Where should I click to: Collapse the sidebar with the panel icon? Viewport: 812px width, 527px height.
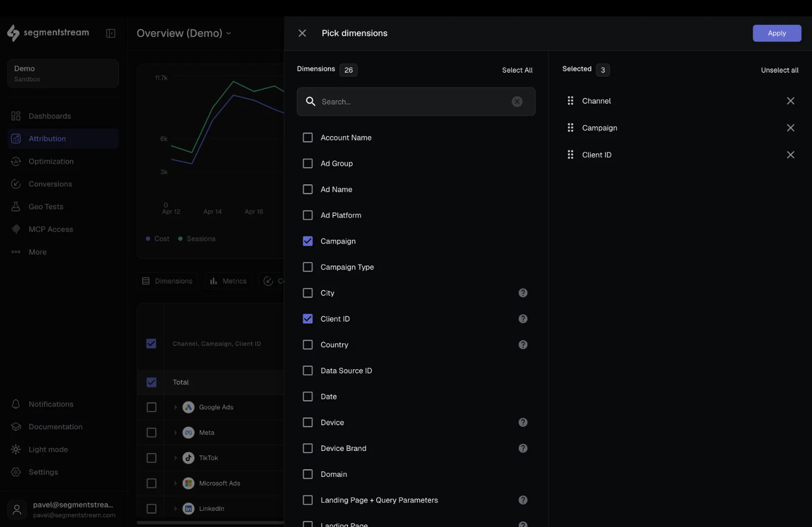tap(111, 33)
